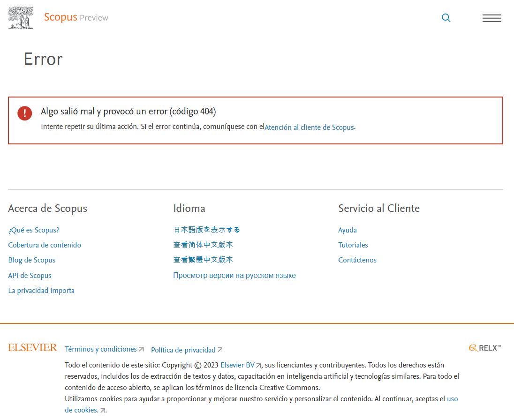Open Atención al cliente de Scopus link
Image resolution: width=514 pixels, height=420 pixels.
[309, 127]
